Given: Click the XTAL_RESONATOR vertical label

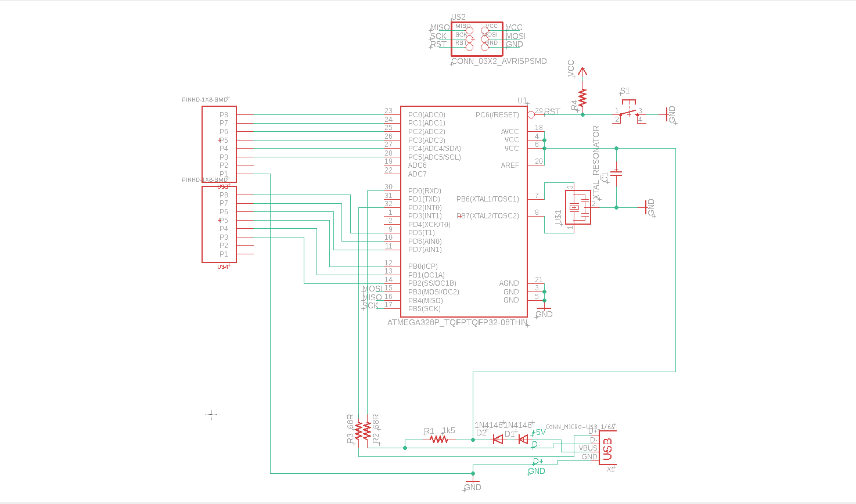Looking at the screenshot, I should click(596, 163).
